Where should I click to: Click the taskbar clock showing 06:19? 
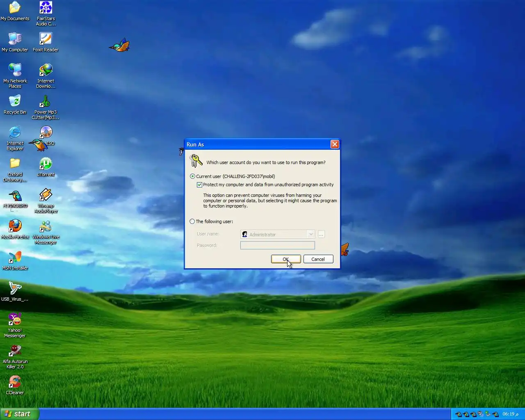click(511, 414)
